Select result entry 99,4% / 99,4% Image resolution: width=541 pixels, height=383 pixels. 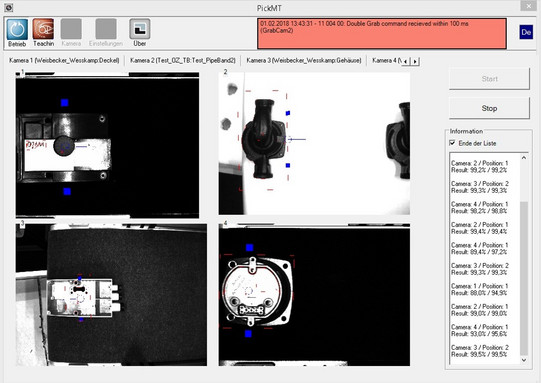(480, 228)
